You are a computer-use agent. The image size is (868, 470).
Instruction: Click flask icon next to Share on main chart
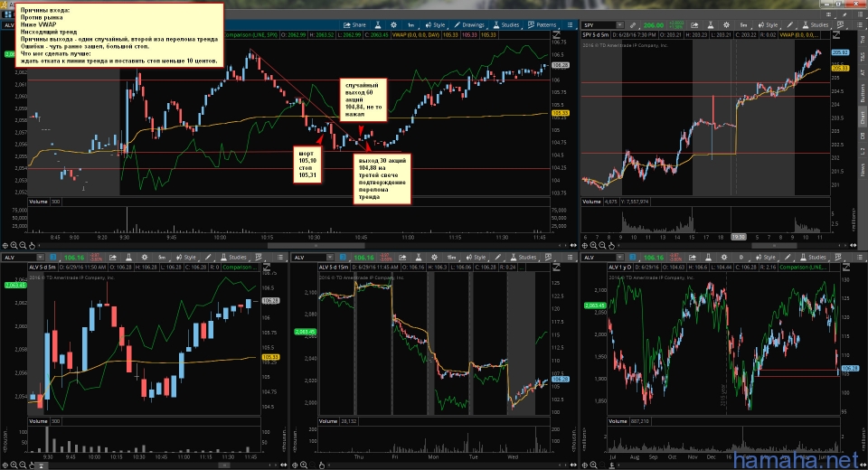(x=378, y=25)
